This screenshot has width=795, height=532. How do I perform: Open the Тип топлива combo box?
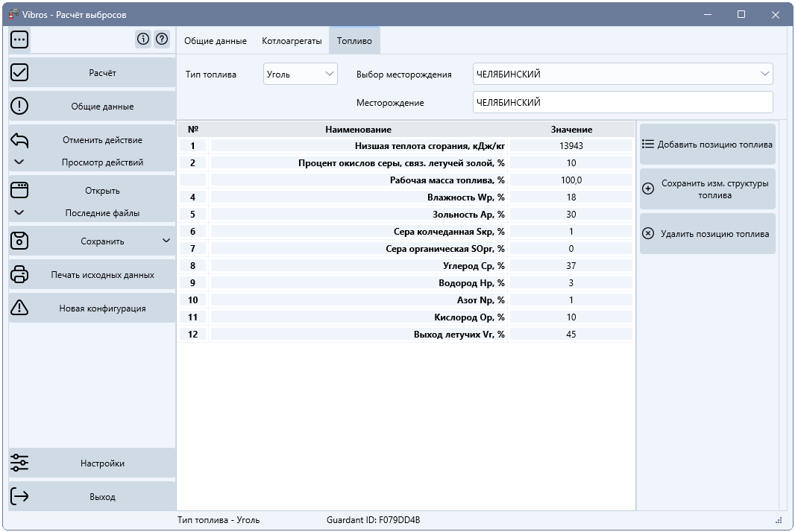300,74
